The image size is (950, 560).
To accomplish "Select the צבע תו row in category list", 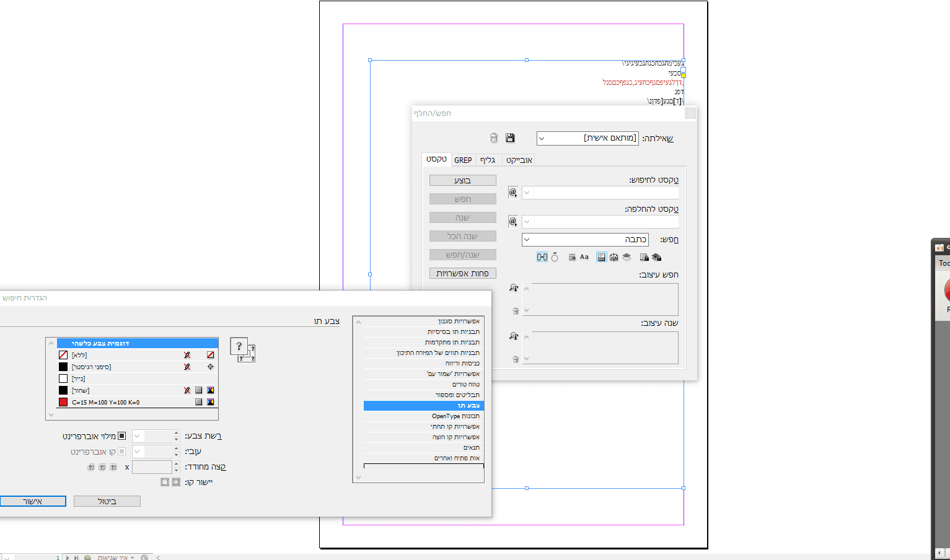I will (x=424, y=406).
